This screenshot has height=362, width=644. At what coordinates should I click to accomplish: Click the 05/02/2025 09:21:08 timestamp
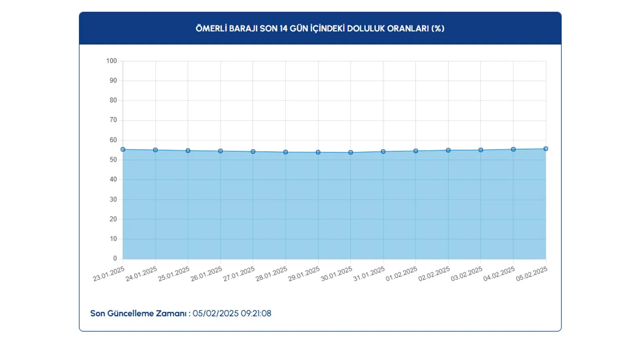pos(232,313)
